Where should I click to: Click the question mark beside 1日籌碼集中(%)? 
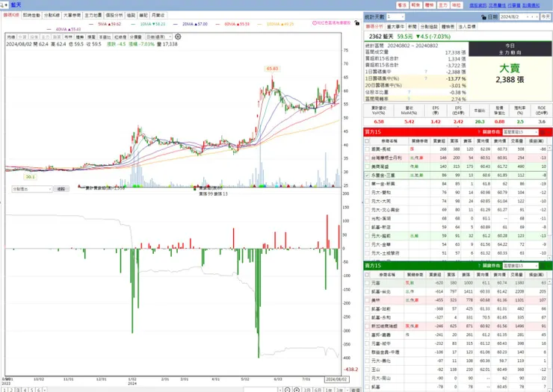(x=426, y=78)
